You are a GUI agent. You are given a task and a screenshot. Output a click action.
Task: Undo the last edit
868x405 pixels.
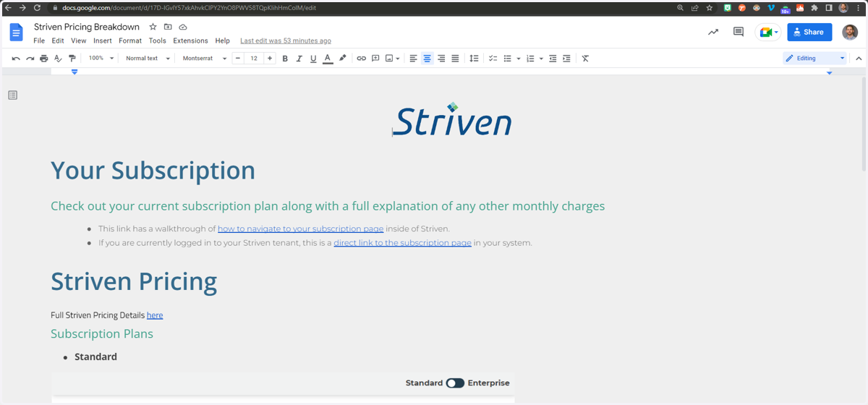pos(16,59)
